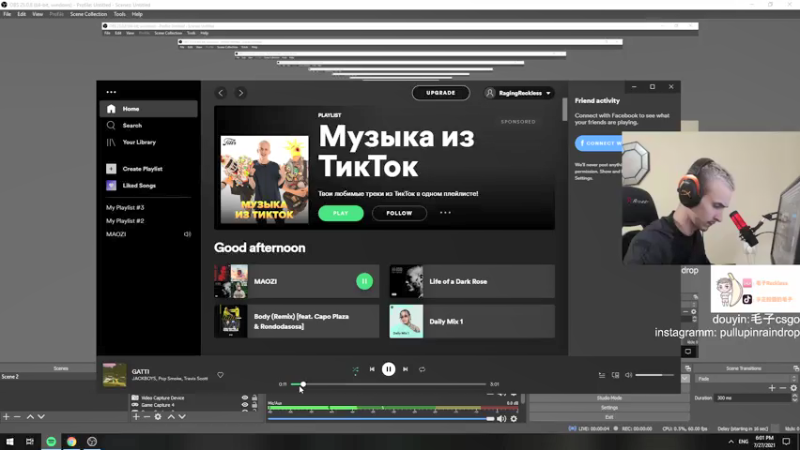The image size is (800, 450).
Task: Open Settings from the OBS controls
Action: 609,408
